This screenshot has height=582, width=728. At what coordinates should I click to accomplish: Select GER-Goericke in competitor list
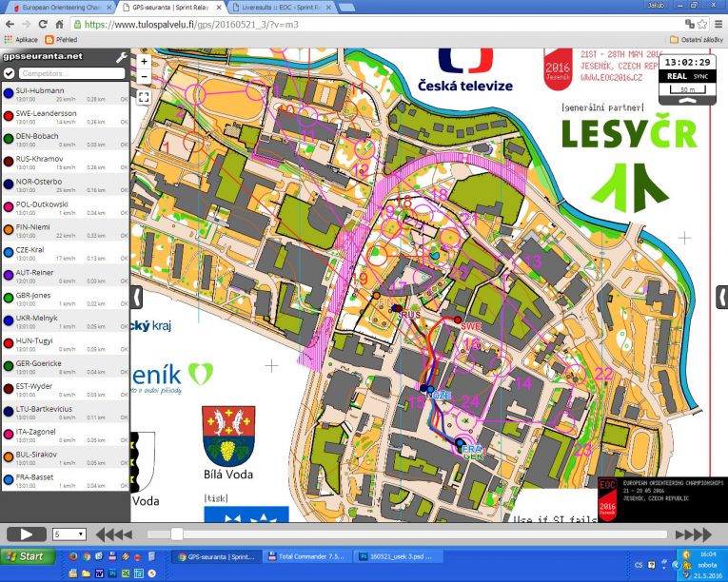[x=66, y=367]
